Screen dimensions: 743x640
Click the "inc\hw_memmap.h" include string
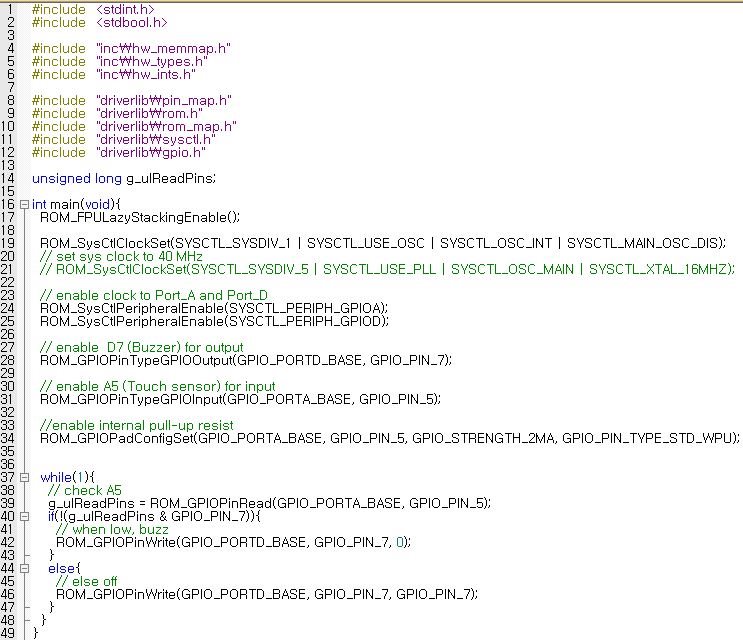[x=163, y=49]
